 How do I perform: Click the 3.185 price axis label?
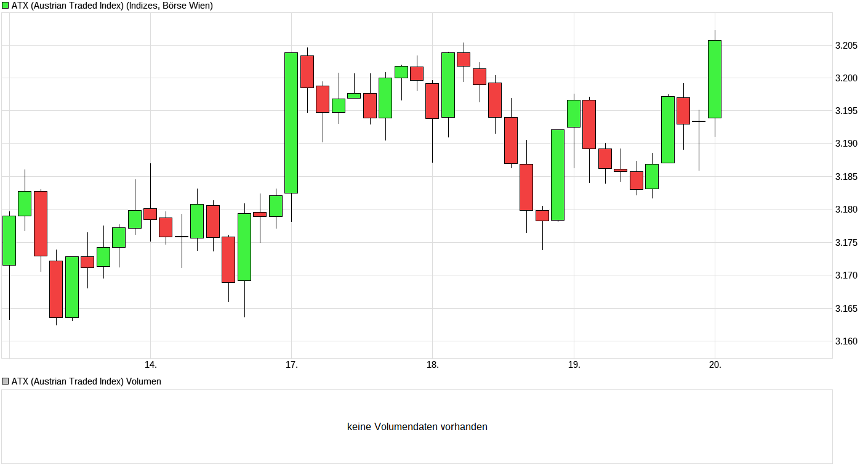pos(846,177)
